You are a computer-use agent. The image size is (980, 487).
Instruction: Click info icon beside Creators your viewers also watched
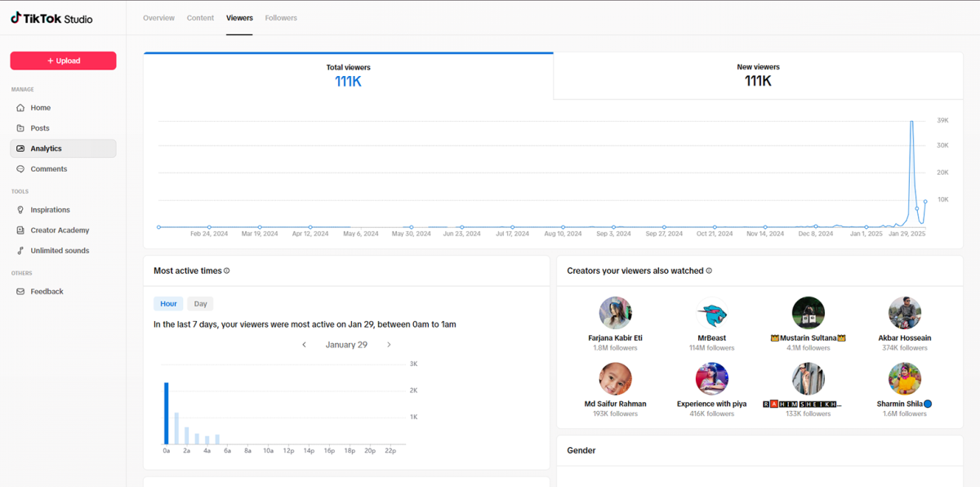(709, 270)
